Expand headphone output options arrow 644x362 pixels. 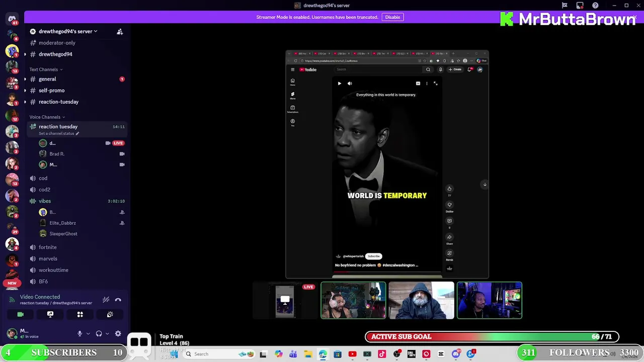pos(107,333)
